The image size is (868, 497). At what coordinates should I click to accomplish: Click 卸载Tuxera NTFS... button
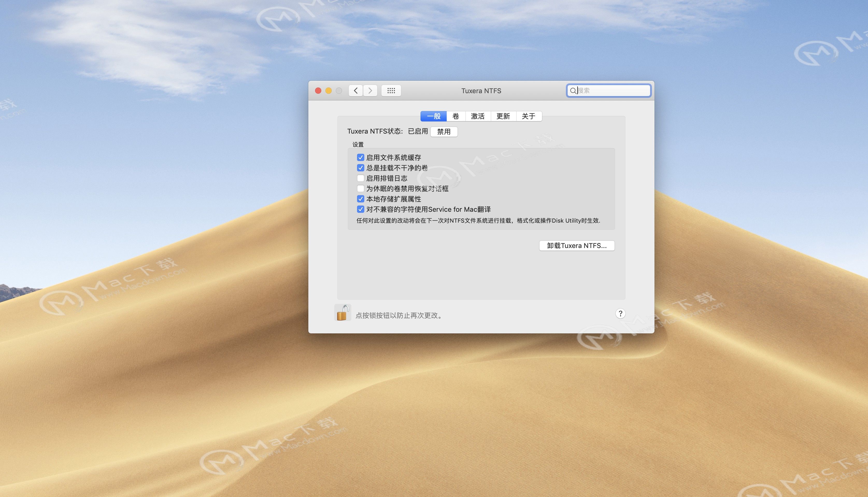577,246
